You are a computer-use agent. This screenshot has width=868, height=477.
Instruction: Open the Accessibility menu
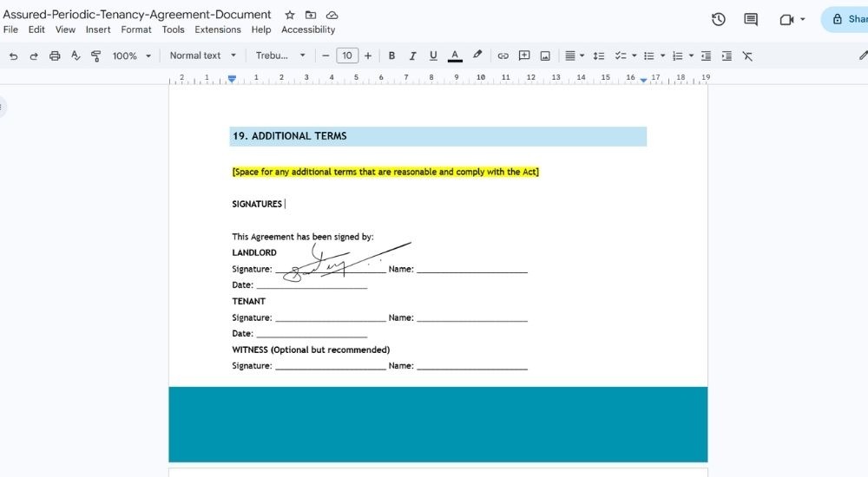[x=308, y=29]
